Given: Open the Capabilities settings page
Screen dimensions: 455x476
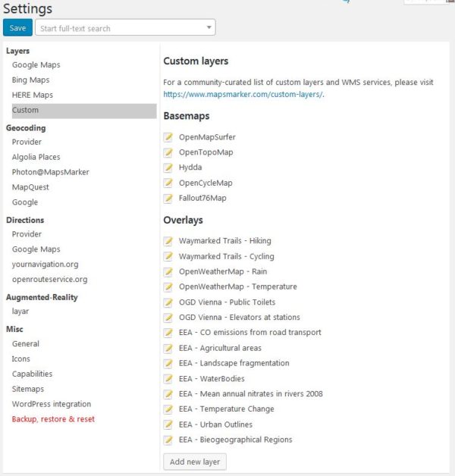Looking at the screenshot, I should coord(32,374).
